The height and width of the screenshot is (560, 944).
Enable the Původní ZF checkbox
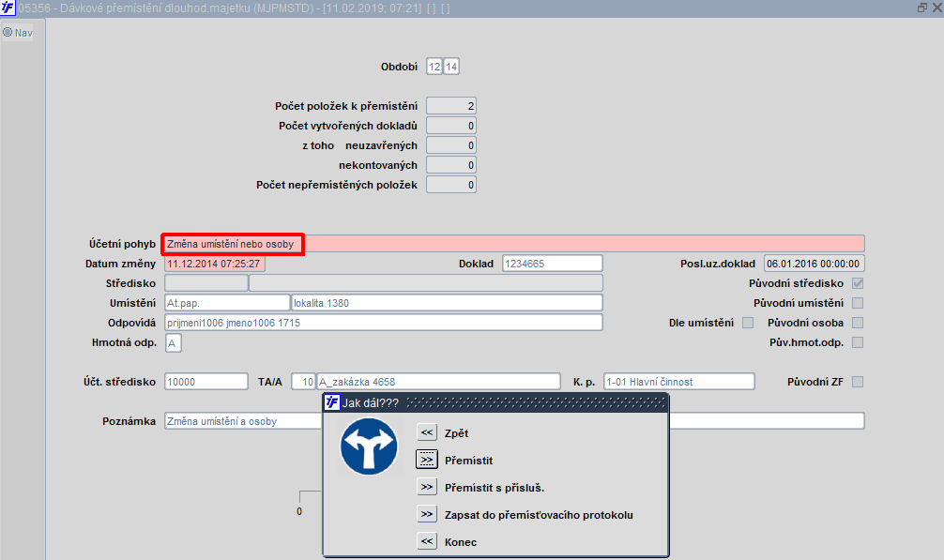point(858,382)
